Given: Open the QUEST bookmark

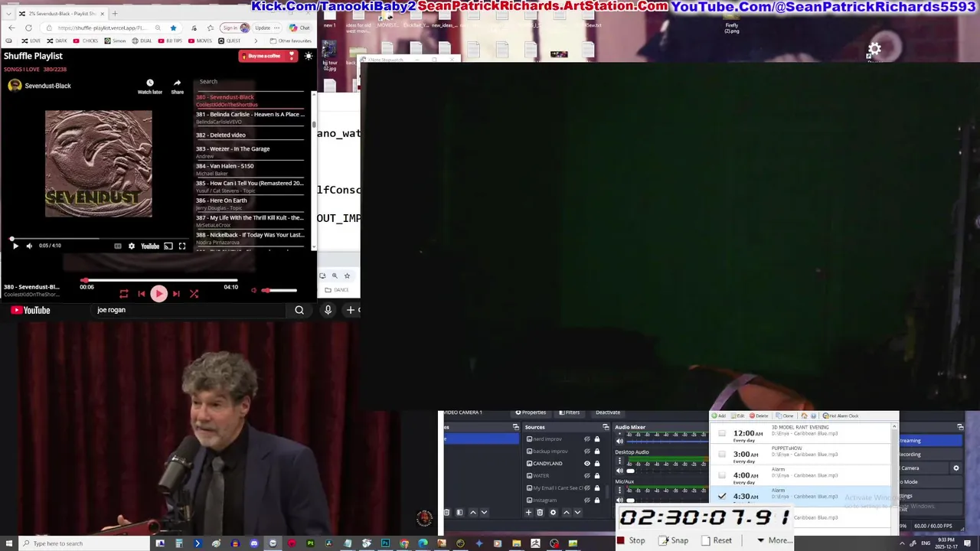Looking at the screenshot, I should point(230,41).
